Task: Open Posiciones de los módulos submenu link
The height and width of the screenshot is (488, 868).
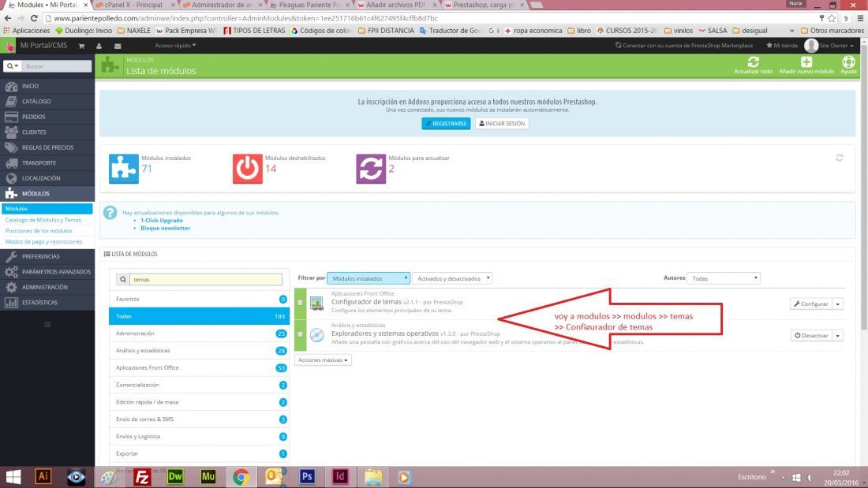Action: point(39,231)
